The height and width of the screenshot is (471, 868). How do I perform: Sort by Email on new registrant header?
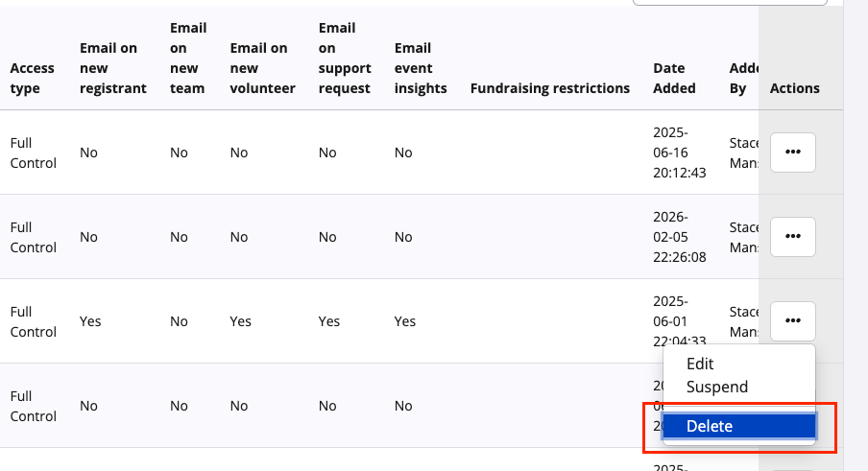click(x=113, y=68)
